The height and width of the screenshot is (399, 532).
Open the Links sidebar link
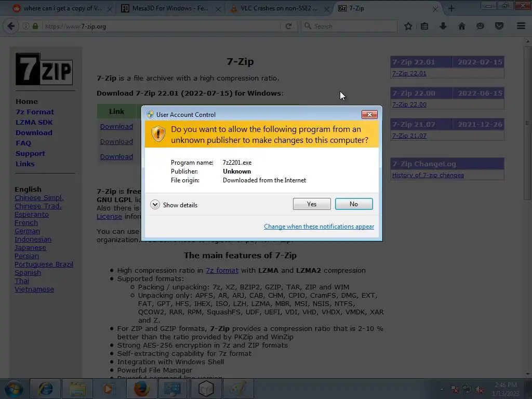[x=25, y=164]
